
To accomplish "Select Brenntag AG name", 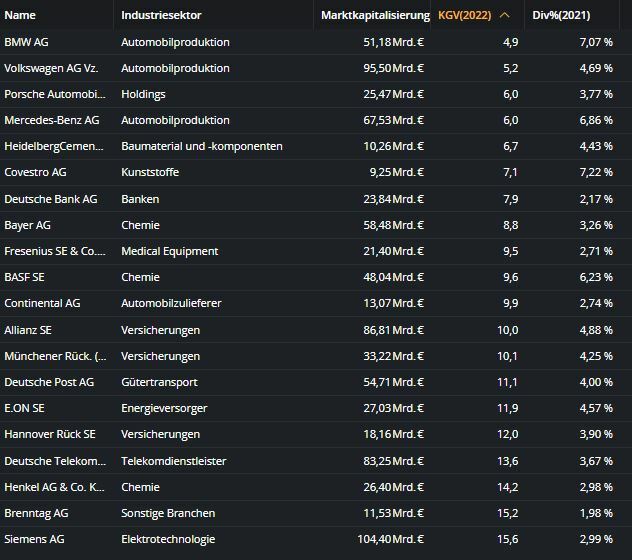I will (36, 513).
